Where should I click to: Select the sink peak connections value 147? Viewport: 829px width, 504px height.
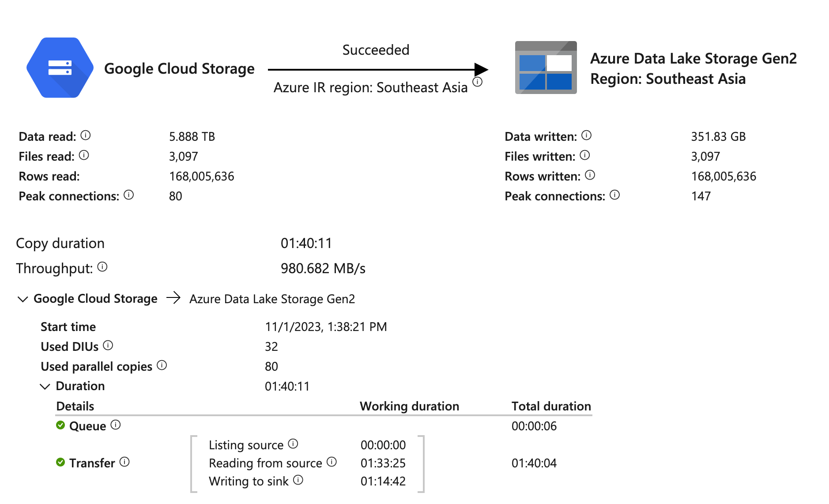point(701,196)
